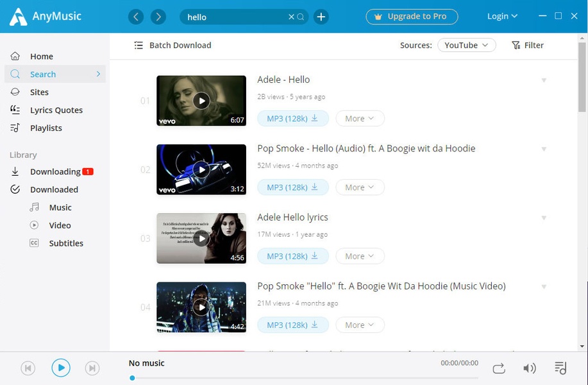Click the playback progress slider
Image resolution: width=588 pixels, height=385 pixels.
pos(303,378)
